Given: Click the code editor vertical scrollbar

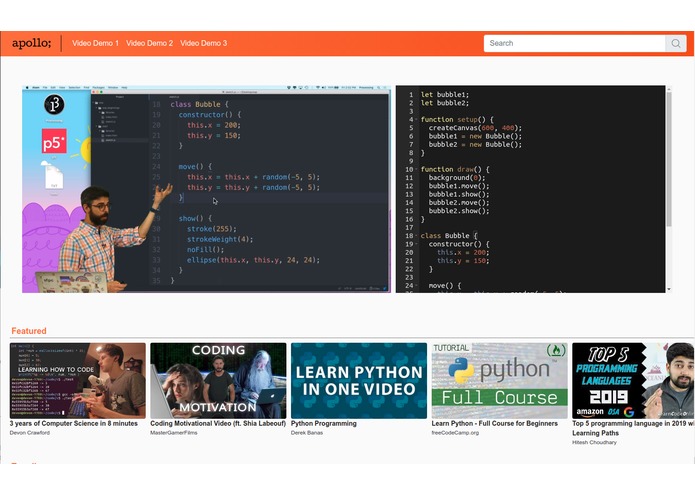Looking at the screenshot, I should (669, 159).
